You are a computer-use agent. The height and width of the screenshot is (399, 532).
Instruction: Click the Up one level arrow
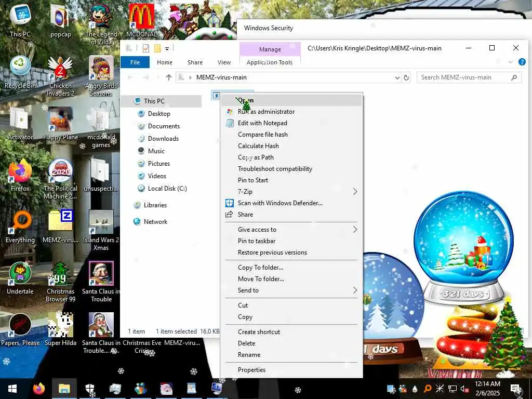tap(169, 77)
